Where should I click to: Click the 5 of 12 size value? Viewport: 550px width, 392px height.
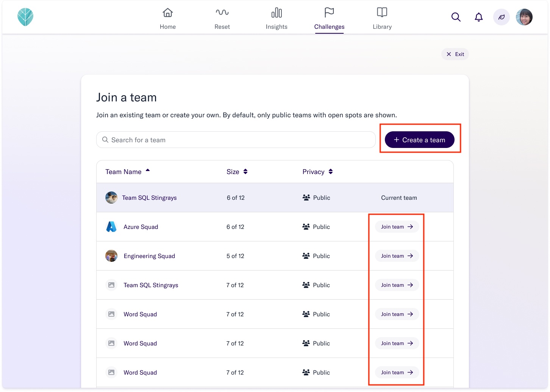tap(235, 256)
